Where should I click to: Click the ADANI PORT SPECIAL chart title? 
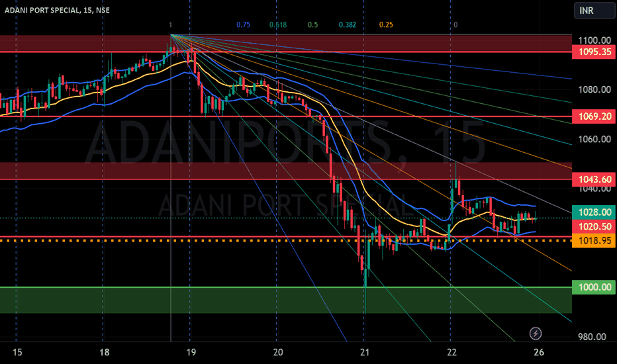coord(57,10)
